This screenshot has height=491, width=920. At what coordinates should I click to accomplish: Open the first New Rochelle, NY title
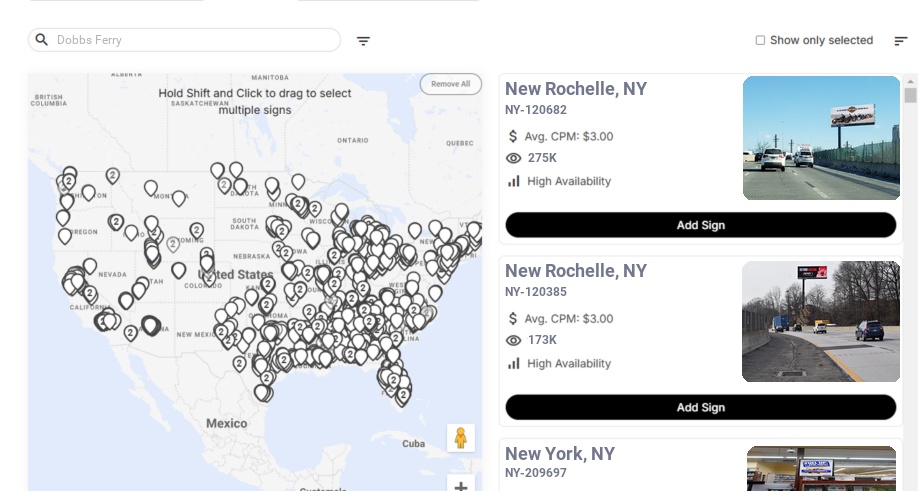pos(575,89)
